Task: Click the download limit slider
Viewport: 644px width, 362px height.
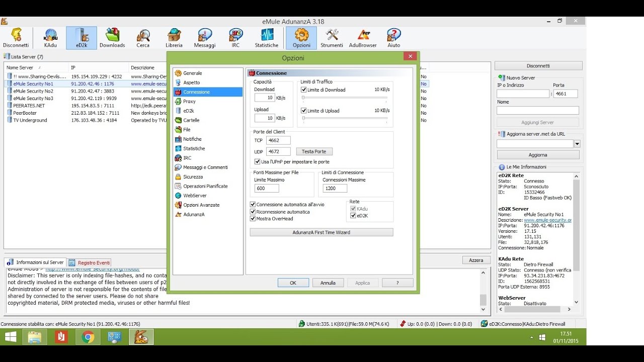Action: pos(345,98)
